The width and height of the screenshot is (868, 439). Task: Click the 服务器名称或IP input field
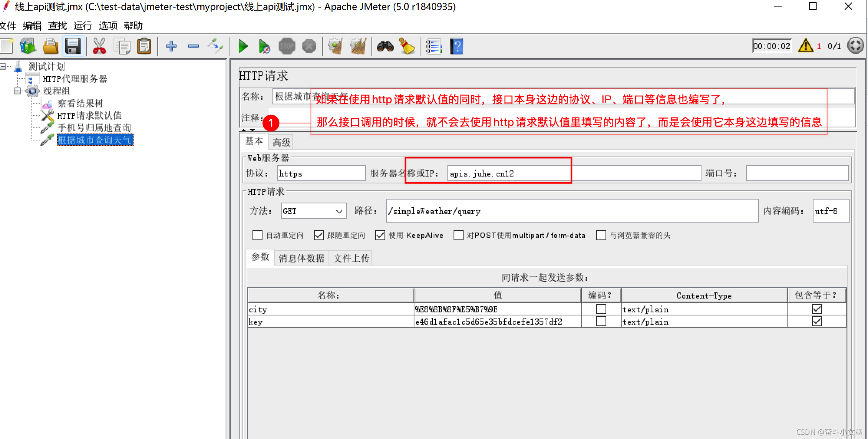(574, 173)
